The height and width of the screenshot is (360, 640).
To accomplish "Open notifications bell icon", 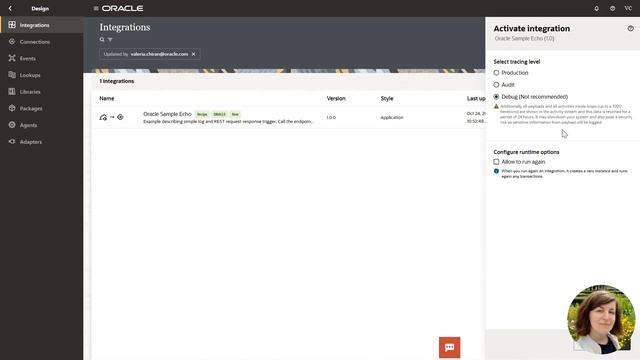I will (x=596, y=8).
